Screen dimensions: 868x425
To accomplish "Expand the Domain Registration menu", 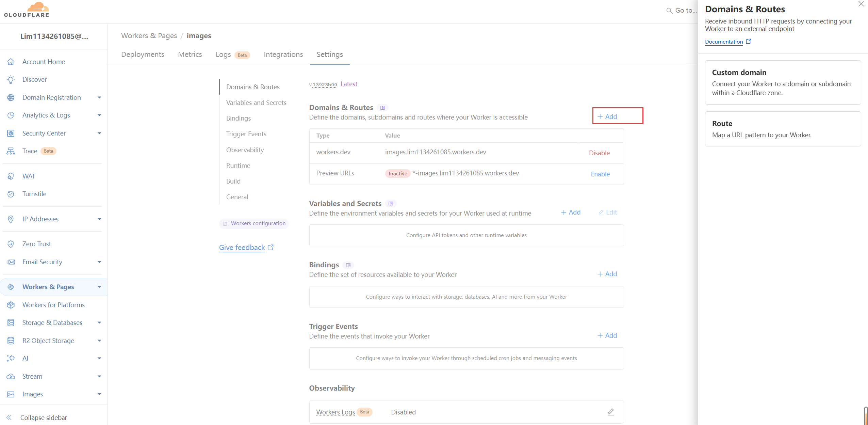I will coord(99,97).
